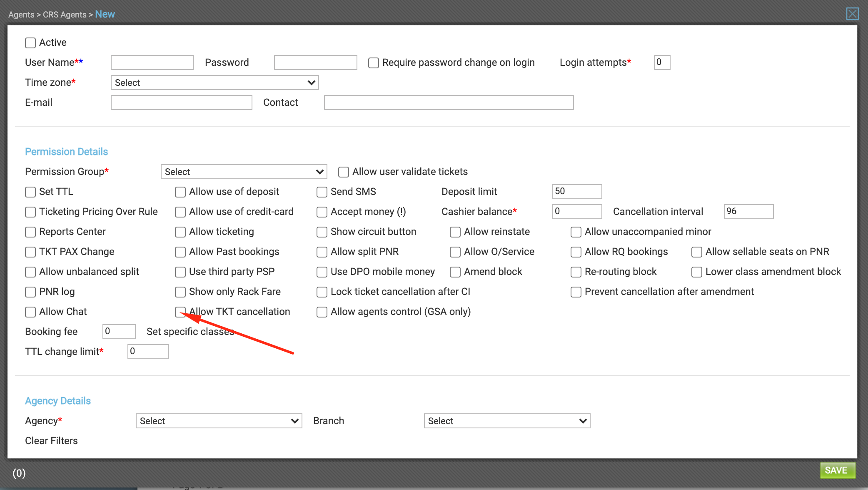Click the Booking fee field
This screenshot has width=868, height=490.
tap(119, 332)
